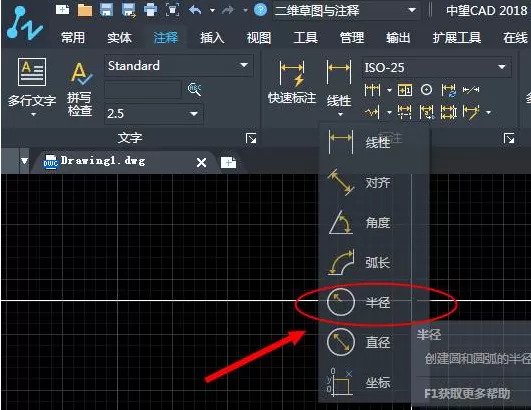Click the dimension break icon
The height and width of the screenshot is (410, 531).
coord(405,112)
